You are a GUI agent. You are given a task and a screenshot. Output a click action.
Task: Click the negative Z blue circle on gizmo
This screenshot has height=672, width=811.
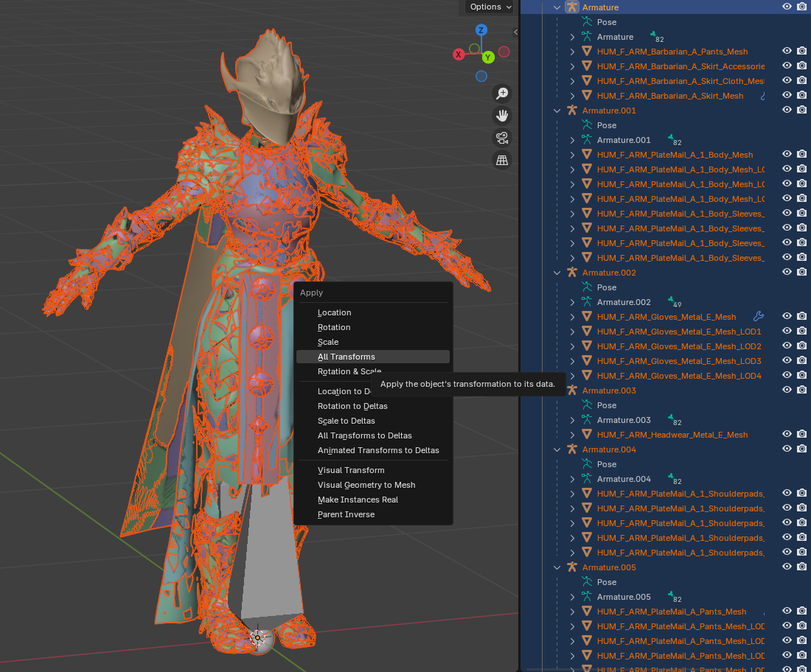(481, 77)
